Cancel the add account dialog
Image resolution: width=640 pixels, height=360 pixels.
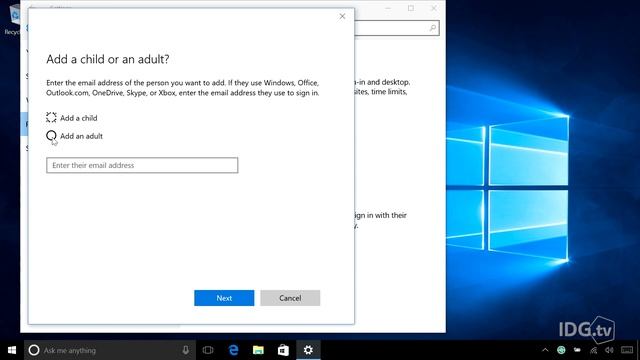click(290, 298)
